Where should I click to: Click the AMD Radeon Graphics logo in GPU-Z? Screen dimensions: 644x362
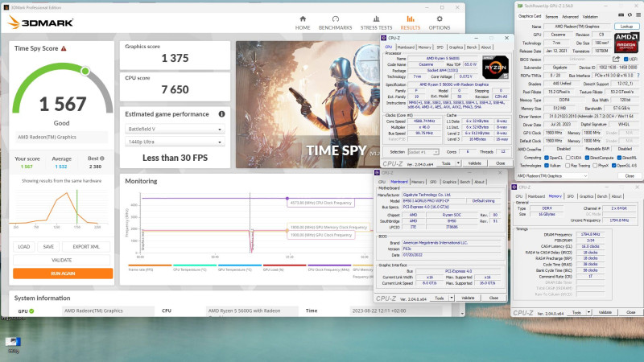tap(626, 42)
